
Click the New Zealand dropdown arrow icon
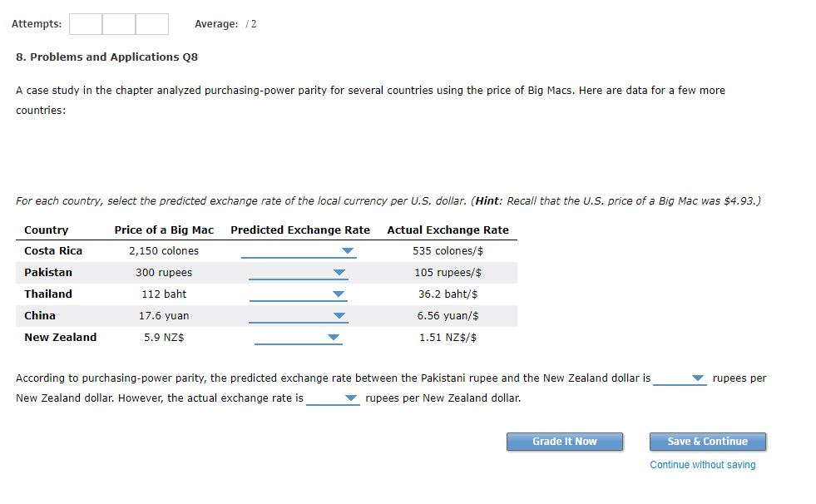click(332, 337)
